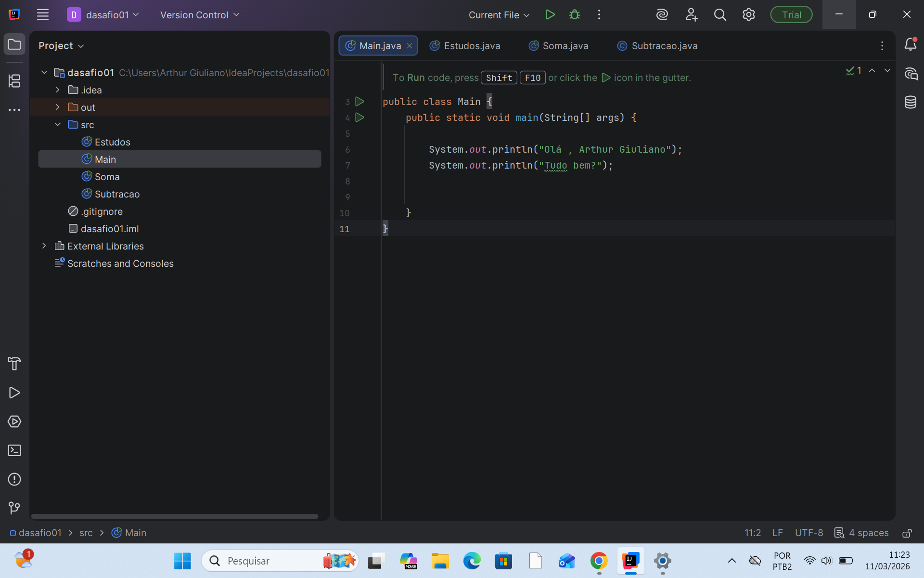This screenshot has height=578, width=924.
Task: Switch to the Soma.java tab
Action: 559,46
